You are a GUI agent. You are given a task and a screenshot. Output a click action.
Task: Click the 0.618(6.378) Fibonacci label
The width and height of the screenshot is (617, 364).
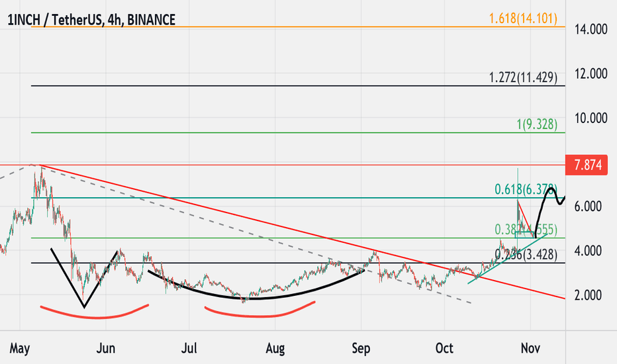526,189
